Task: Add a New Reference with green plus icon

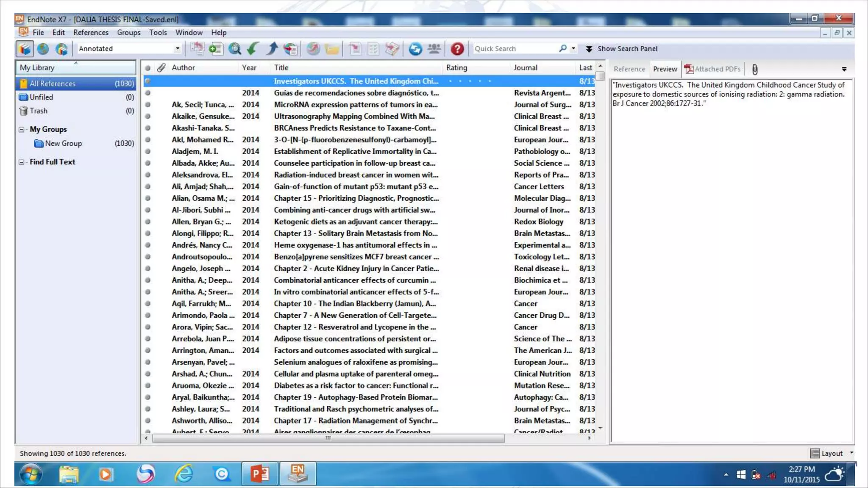Action: click(x=216, y=49)
